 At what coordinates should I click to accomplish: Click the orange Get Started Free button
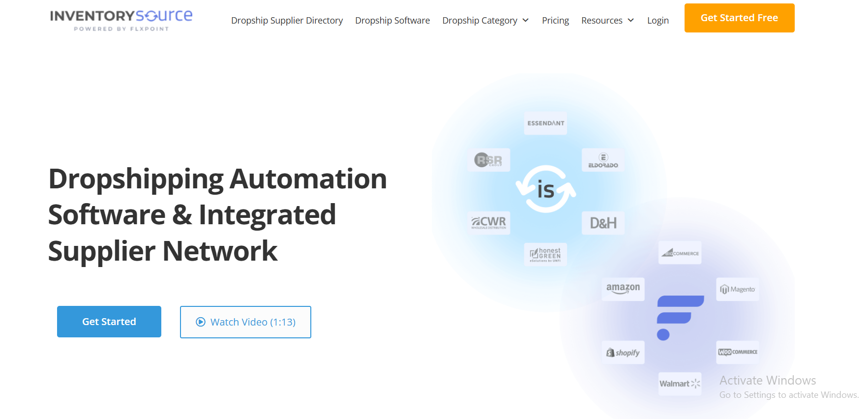tap(739, 18)
